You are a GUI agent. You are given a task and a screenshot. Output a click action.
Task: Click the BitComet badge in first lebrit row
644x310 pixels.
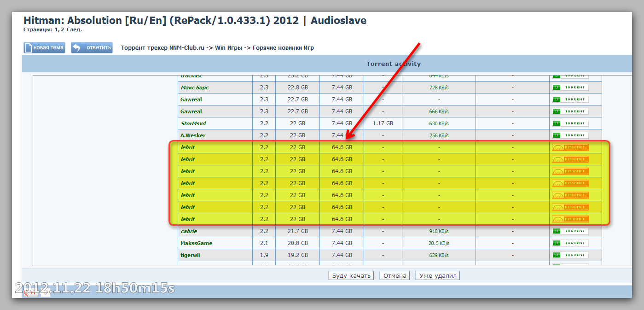(570, 147)
